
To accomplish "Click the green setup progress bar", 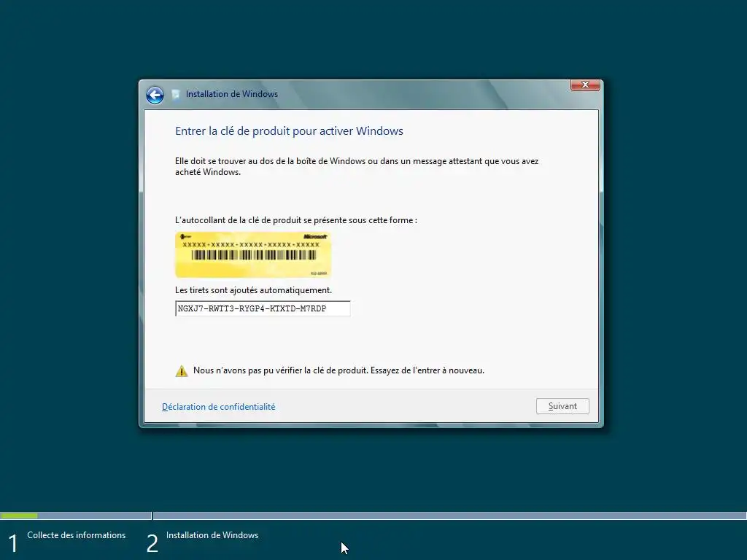I will tap(19, 516).
